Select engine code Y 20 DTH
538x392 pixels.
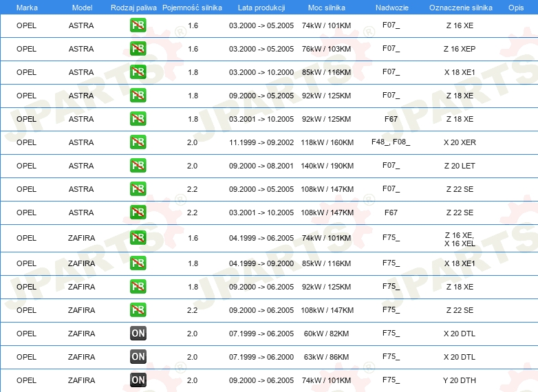click(460, 380)
